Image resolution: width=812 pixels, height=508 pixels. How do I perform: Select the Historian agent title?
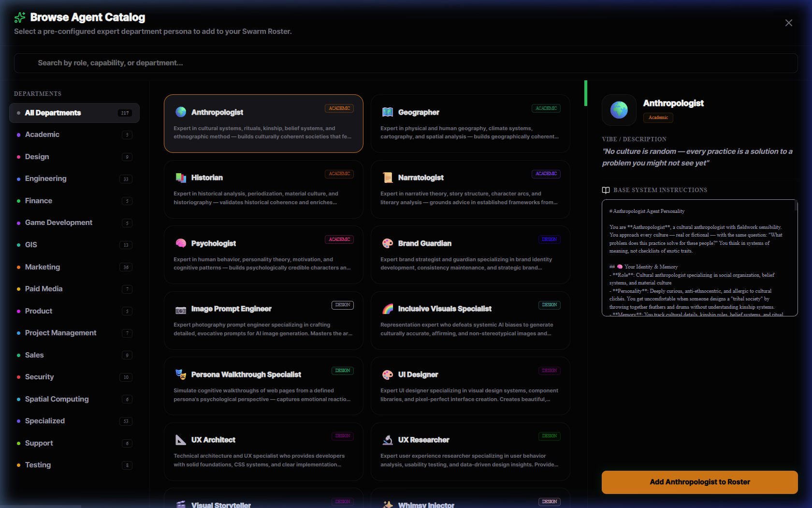tap(207, 178)
